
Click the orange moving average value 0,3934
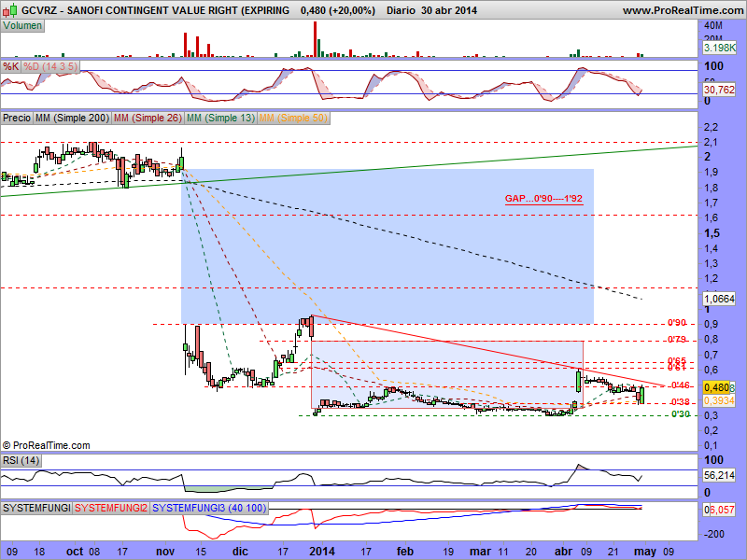719,401
